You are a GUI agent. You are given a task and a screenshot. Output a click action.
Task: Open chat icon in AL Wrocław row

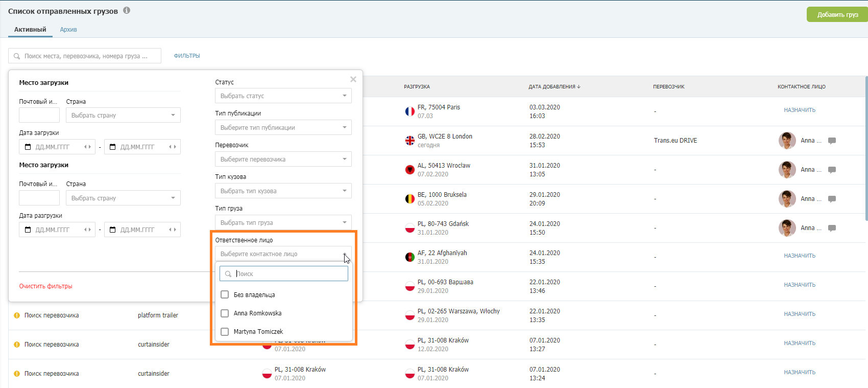click(832, 170)
